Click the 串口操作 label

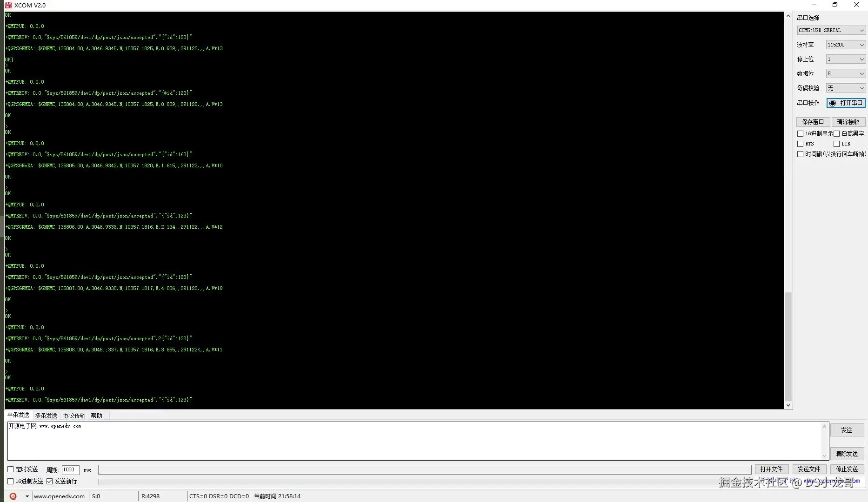(808, 103)
